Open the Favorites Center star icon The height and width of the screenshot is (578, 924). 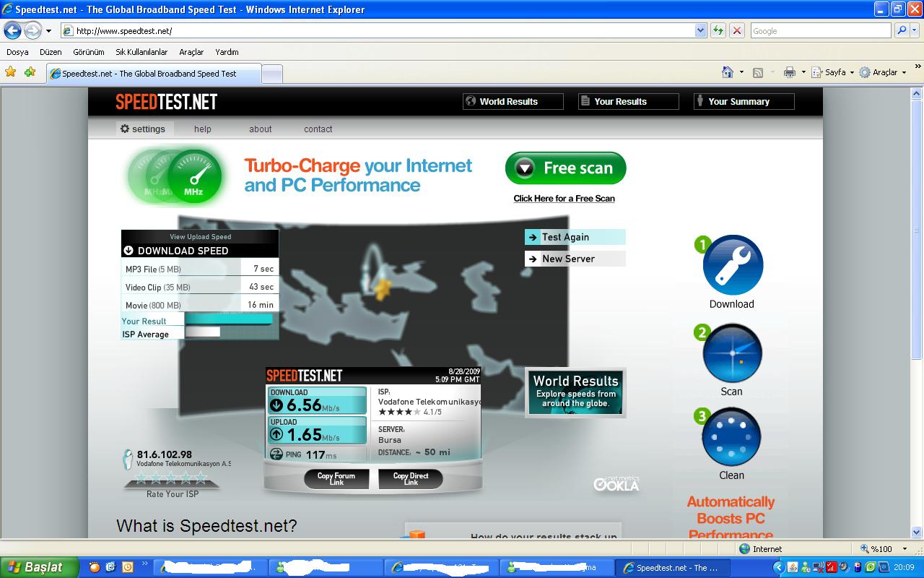11,72
